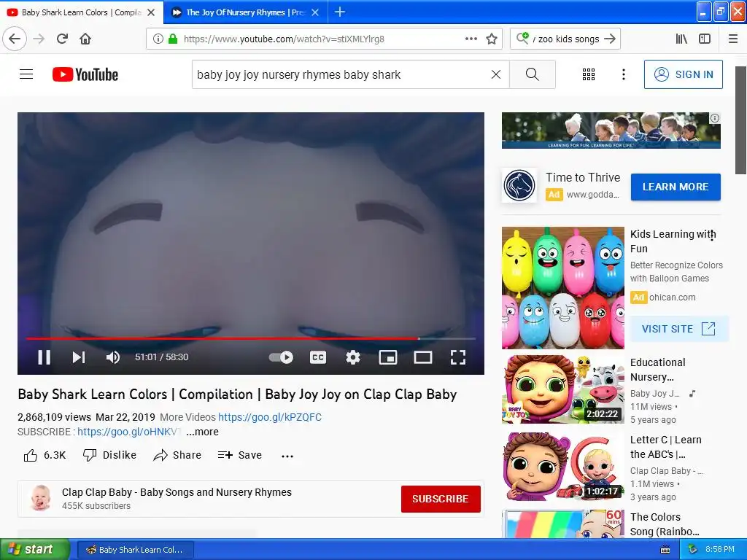Open the Firefox application menu

[x=733, y=39]
